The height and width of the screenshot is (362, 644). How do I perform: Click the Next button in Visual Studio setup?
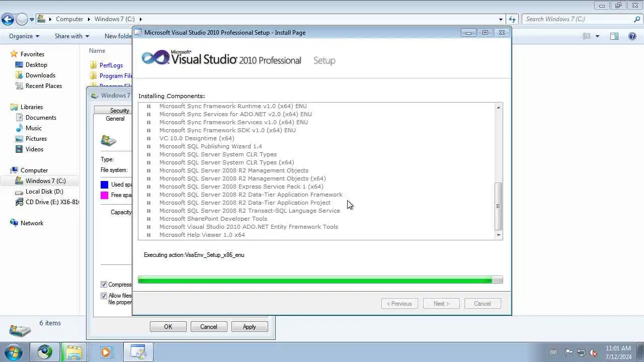tap(441, 304)
